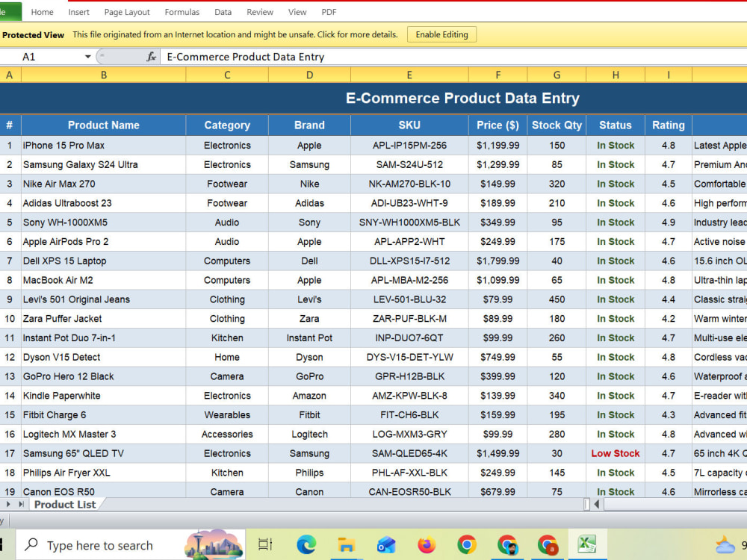Open the Data ribbon tab

[x=223, y=12]
